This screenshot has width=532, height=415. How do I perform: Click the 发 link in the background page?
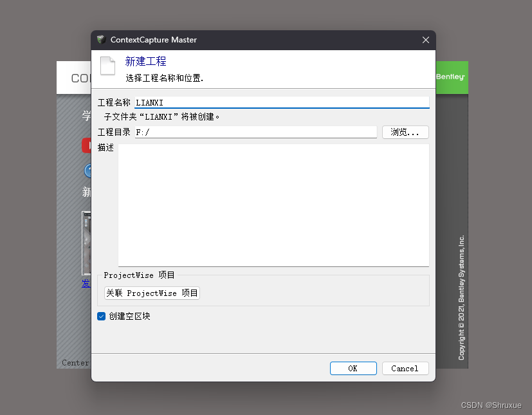point(86,283)
